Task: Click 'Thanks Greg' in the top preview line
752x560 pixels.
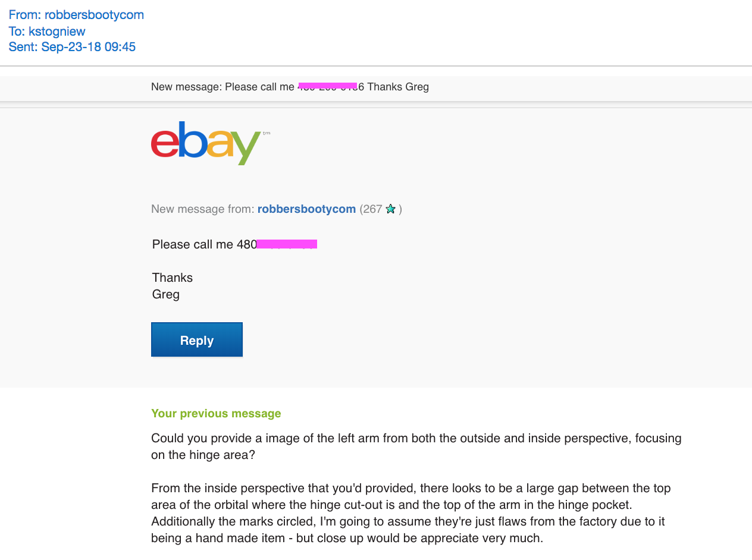Action: point(398,87)
